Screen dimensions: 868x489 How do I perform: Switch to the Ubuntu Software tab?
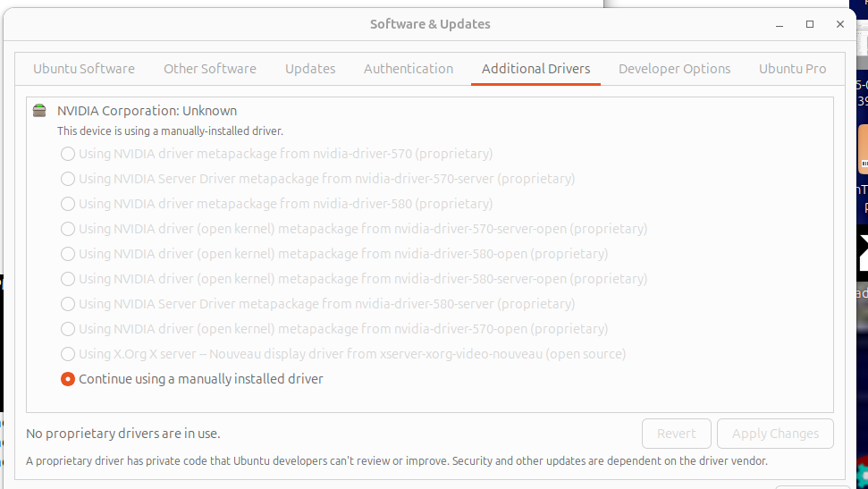84,69
